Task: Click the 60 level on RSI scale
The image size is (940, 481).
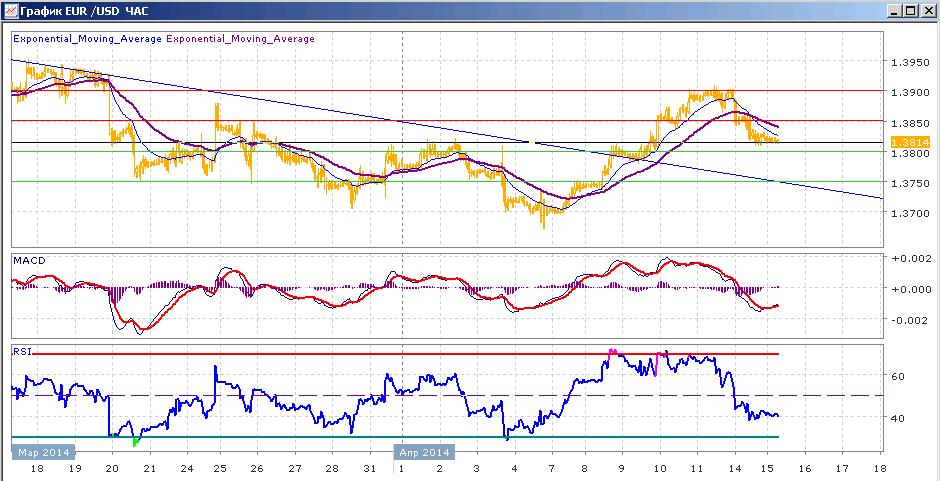Action: click(x=899, y=377)
